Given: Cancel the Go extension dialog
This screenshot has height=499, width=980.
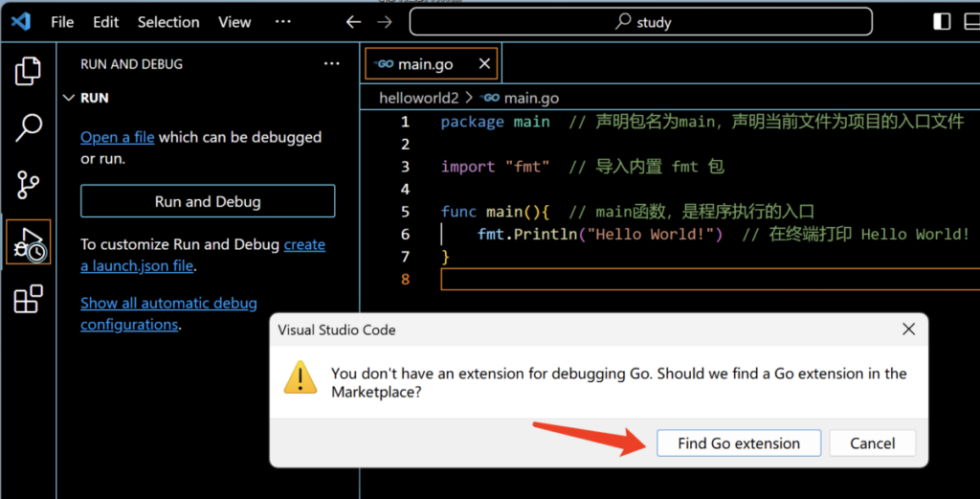Looking at the screenshot, I should pos(873,443).
